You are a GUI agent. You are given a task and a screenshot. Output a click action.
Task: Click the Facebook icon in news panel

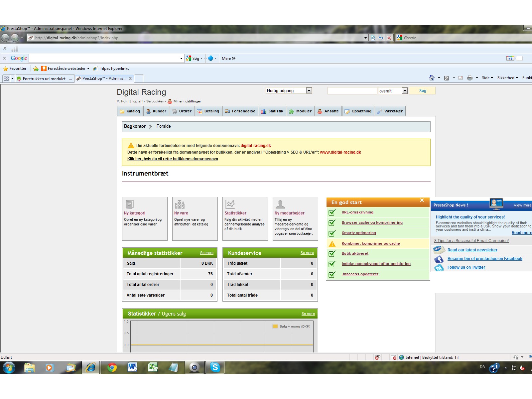(x=439, y=259)
